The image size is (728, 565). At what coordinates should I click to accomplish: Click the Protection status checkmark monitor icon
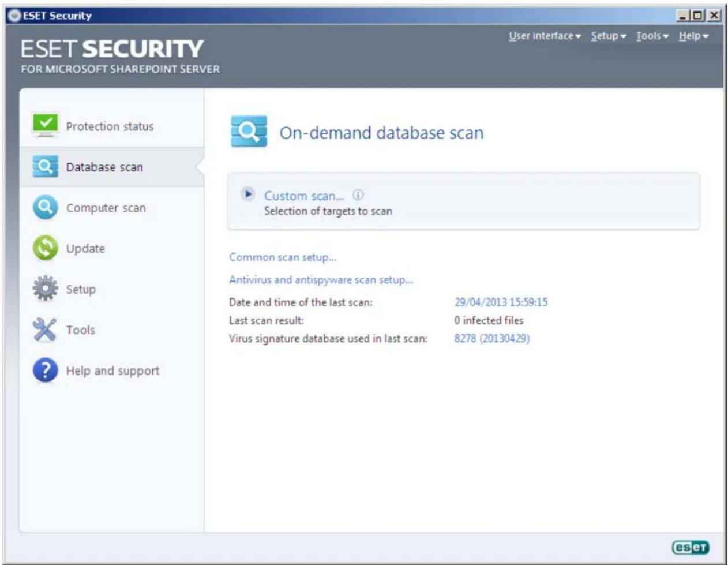click(45, 125)
